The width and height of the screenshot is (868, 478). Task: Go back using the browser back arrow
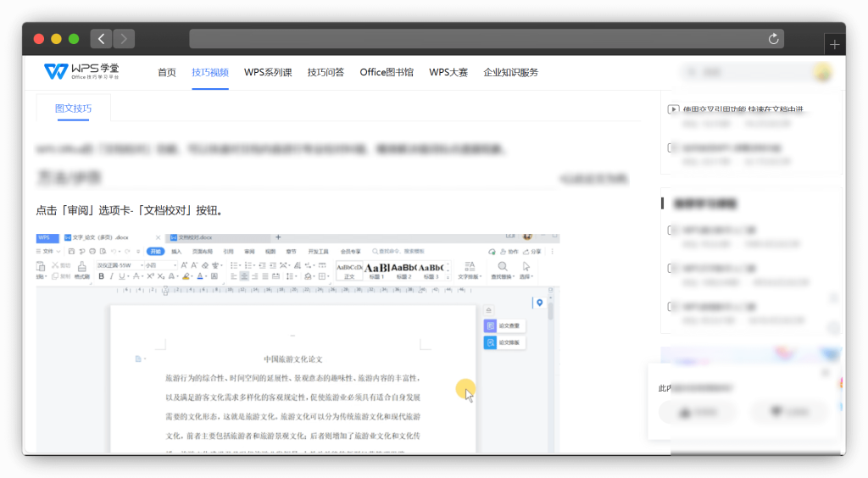click(x=102, y=39)
